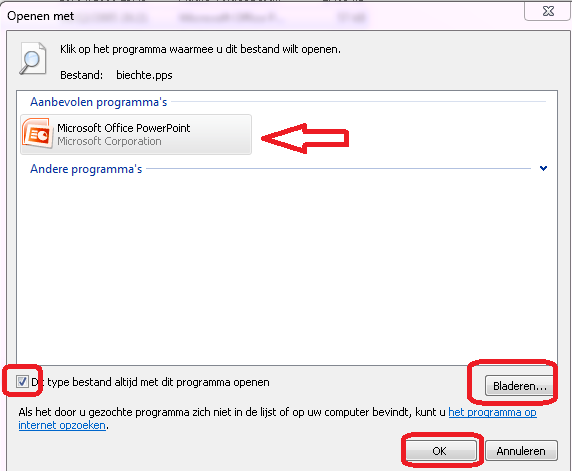Confirm the selection with OK

click(x=440, y=451)
